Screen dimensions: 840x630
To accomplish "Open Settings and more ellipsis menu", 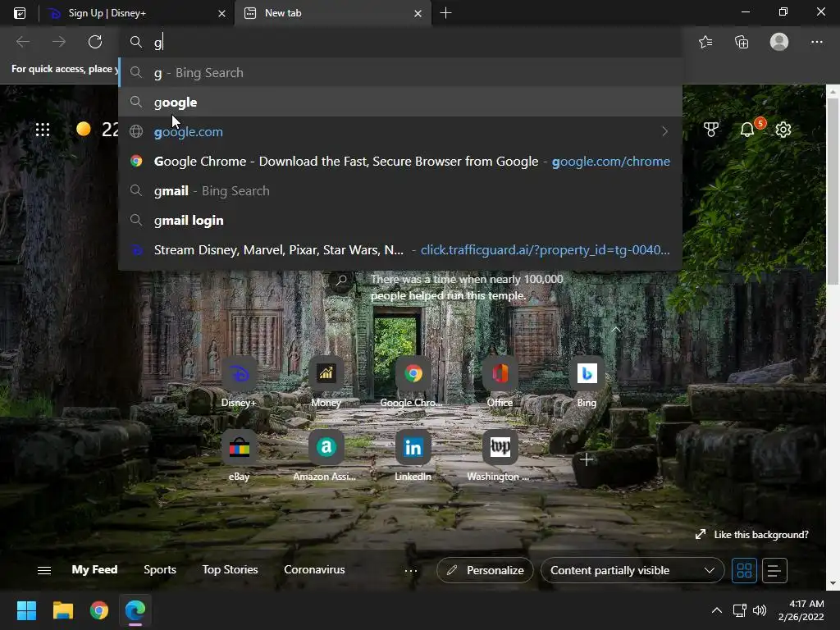I will pos(816,42).
